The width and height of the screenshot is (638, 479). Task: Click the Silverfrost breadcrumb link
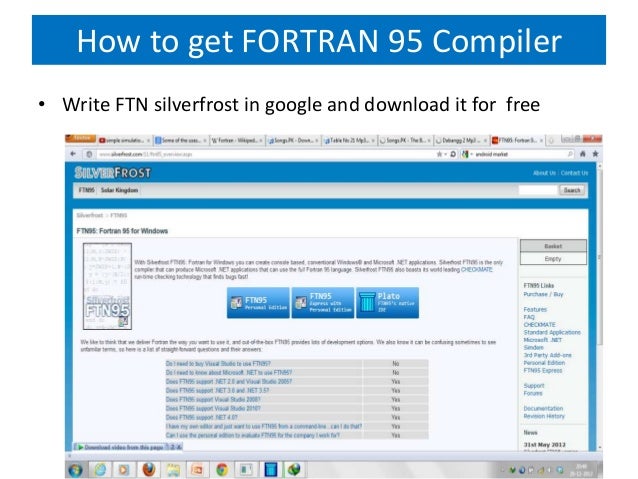tap(90, 215)
